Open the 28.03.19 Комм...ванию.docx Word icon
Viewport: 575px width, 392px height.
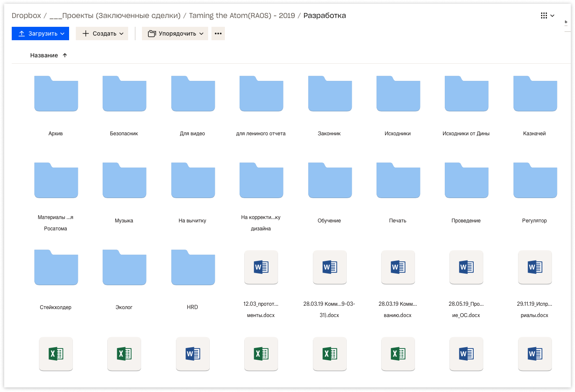pos(398,267)
